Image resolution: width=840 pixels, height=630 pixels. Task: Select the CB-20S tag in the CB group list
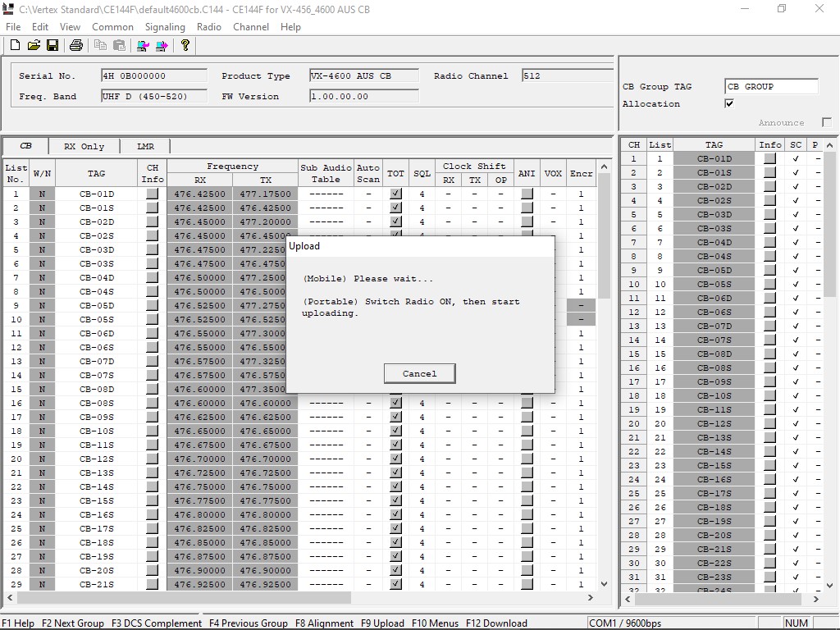(x=714, y=535)
